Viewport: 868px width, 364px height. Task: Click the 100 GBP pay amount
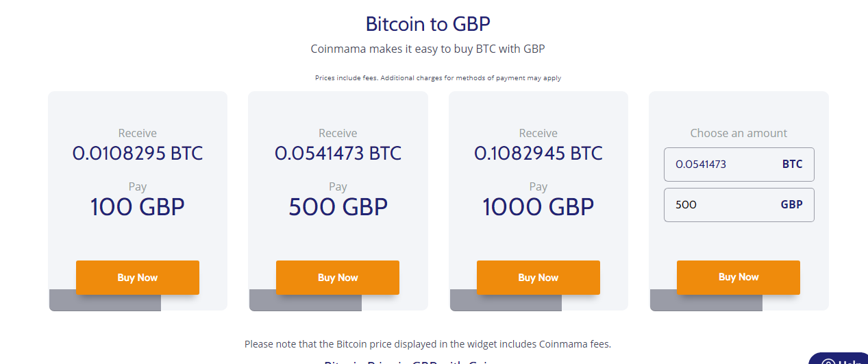click(x=138, y=206)
